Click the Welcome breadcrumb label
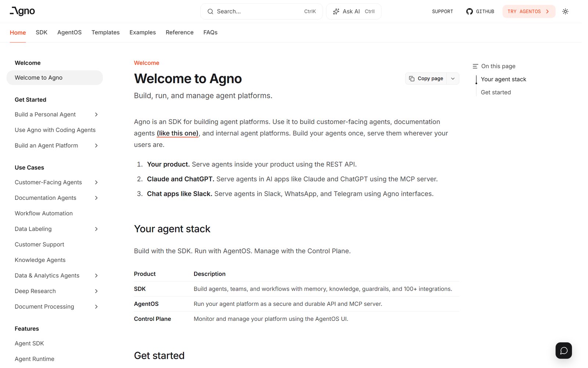Viewport: 588px width, 368px height. 147,63
